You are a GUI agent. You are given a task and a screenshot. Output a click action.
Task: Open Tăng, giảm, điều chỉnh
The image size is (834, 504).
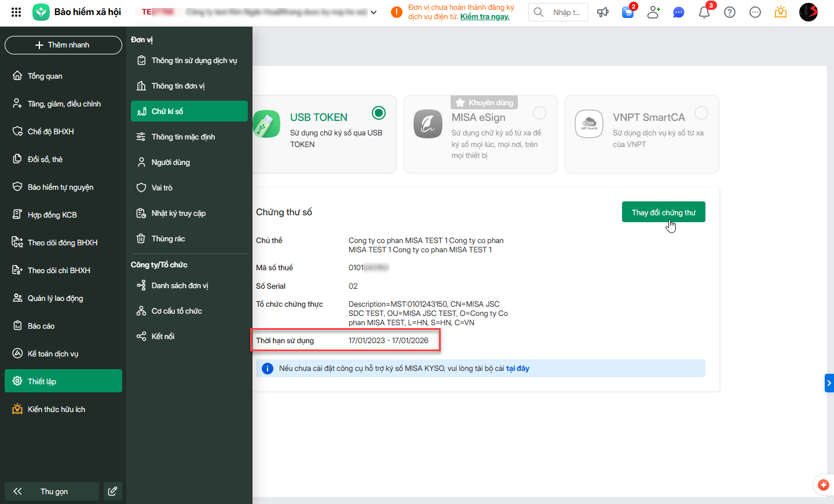[x=63, y=104]
